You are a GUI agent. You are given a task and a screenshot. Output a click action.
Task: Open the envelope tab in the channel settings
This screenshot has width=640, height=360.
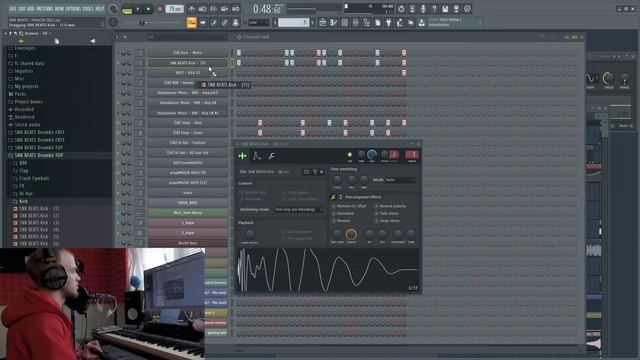[257, 156]
